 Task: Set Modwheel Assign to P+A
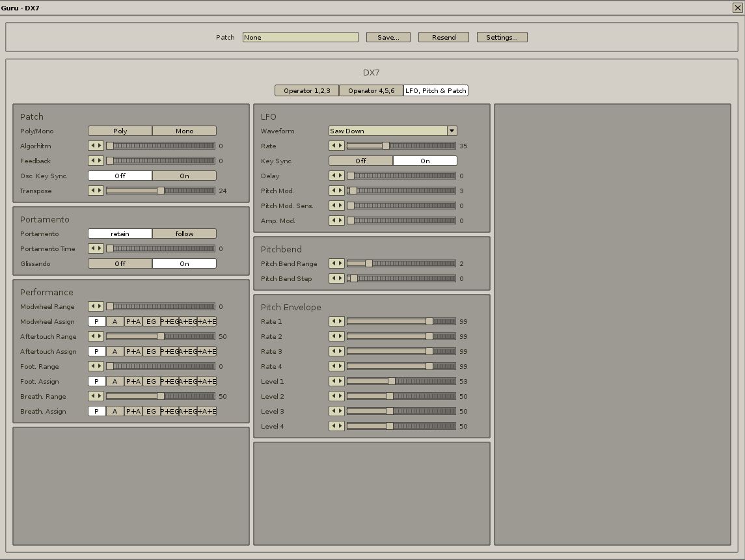tap(133, 321)
